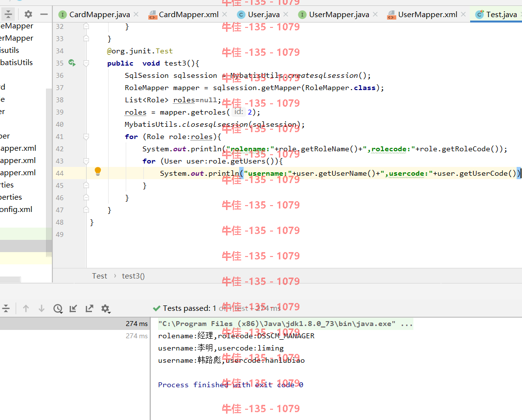Close the UserMapper.xml tab
522x420 pixels.
(463, 14)
